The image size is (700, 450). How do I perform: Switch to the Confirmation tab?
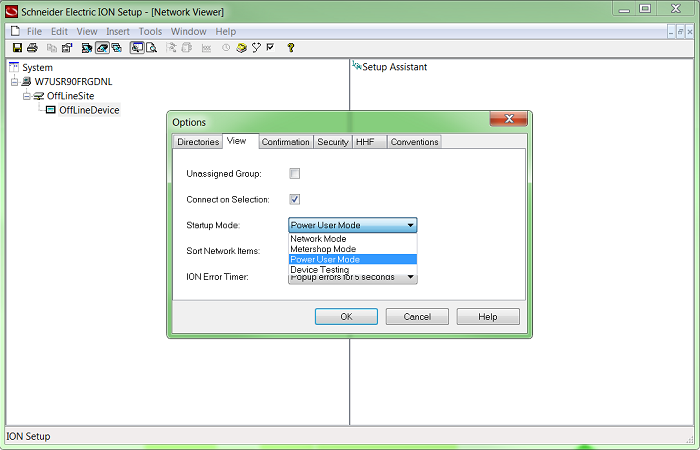tap(286, 142)
